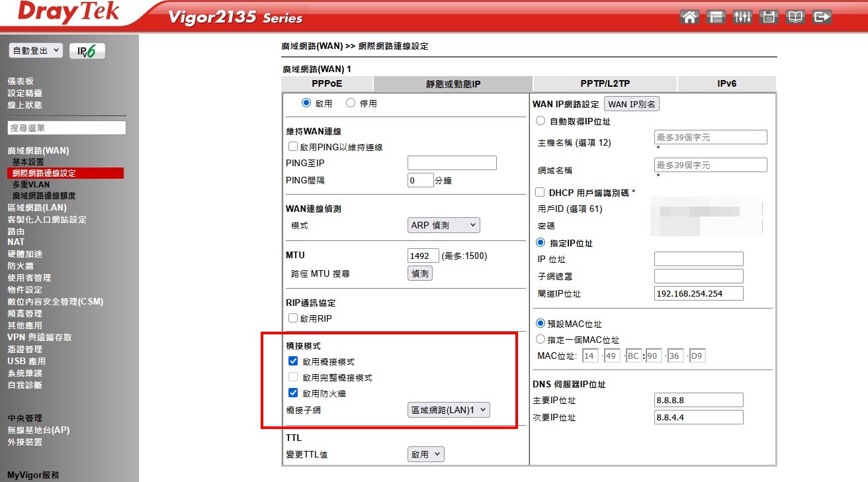Uncheck 啟用橋接模式 checkbox
Image resolution: width=868 pixels, height=482 pixels.
coord(293,361)
